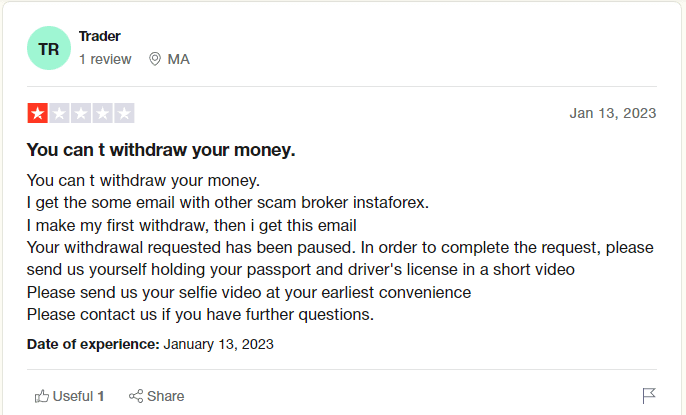
Task: Click the Useful count number 1
Action: 101,396
